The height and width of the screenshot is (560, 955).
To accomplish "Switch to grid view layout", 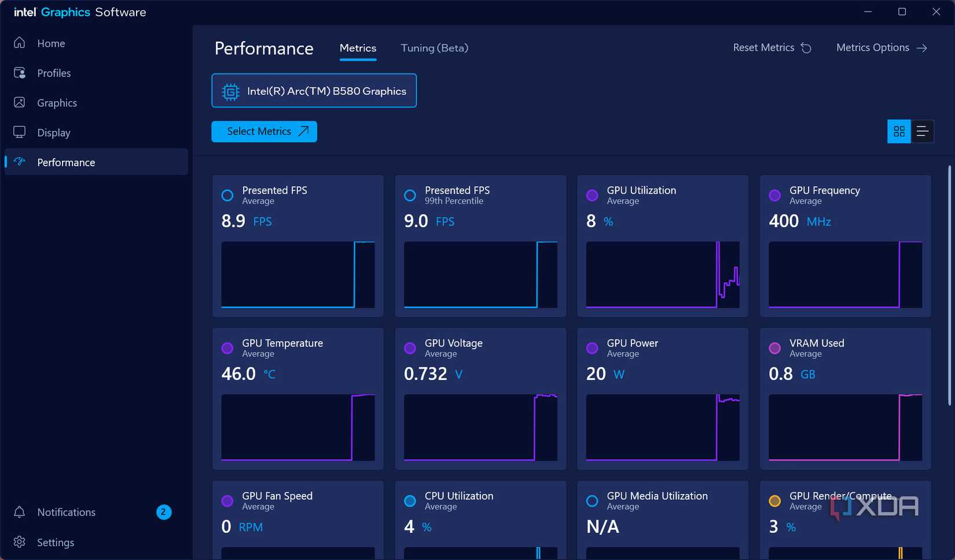I will (899, 131).
